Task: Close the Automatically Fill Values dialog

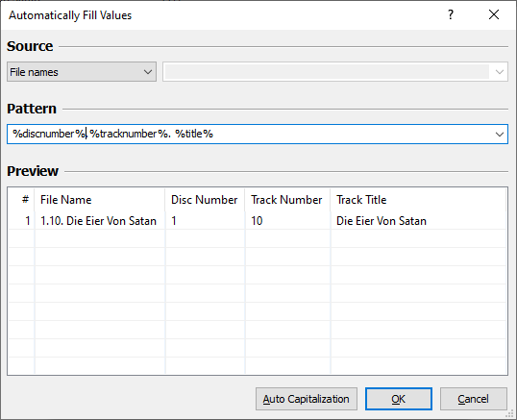Action: pyautogui.click(x=494, y=14)
